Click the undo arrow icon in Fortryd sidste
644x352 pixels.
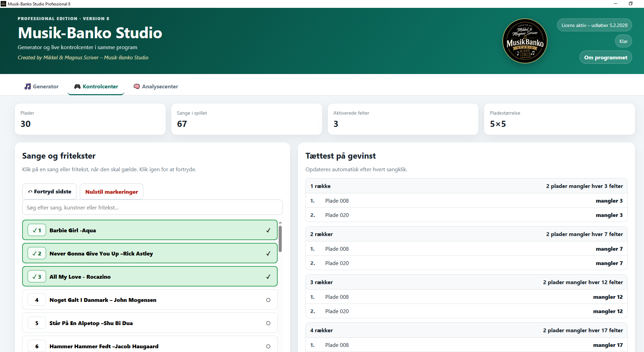30,192
